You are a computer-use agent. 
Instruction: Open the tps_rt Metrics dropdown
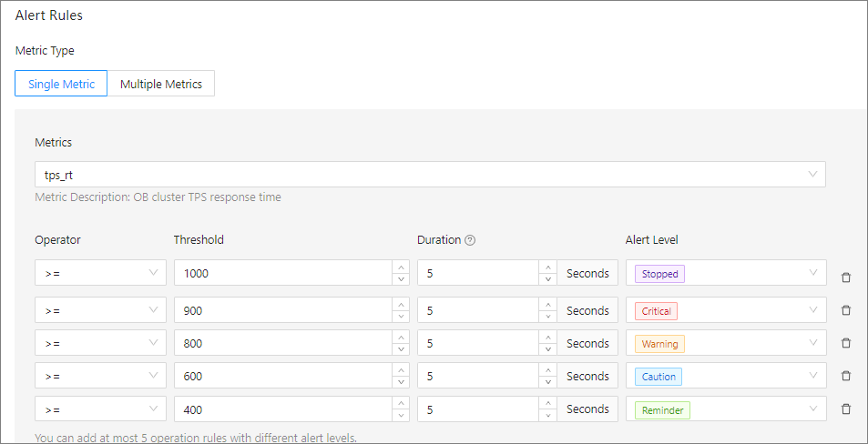[429, 175]
